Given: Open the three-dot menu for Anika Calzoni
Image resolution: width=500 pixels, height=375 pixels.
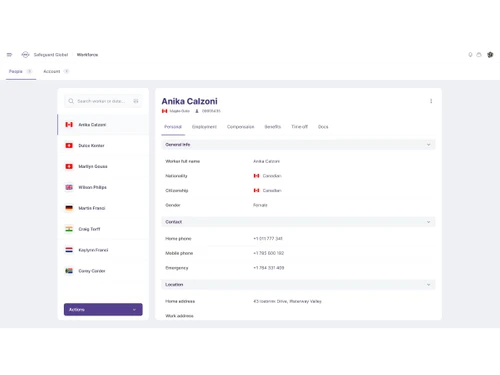Looking at the screenshot, I should tap(431, 101).
